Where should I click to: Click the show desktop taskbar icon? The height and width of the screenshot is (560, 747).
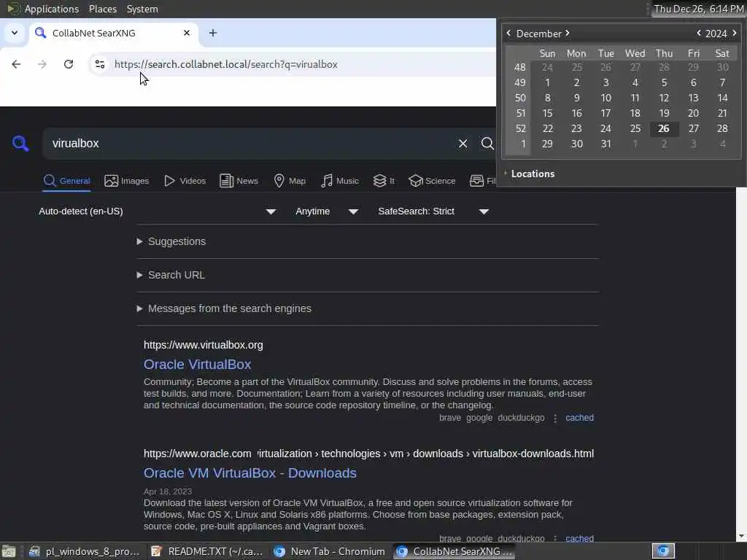coord(9,551)
